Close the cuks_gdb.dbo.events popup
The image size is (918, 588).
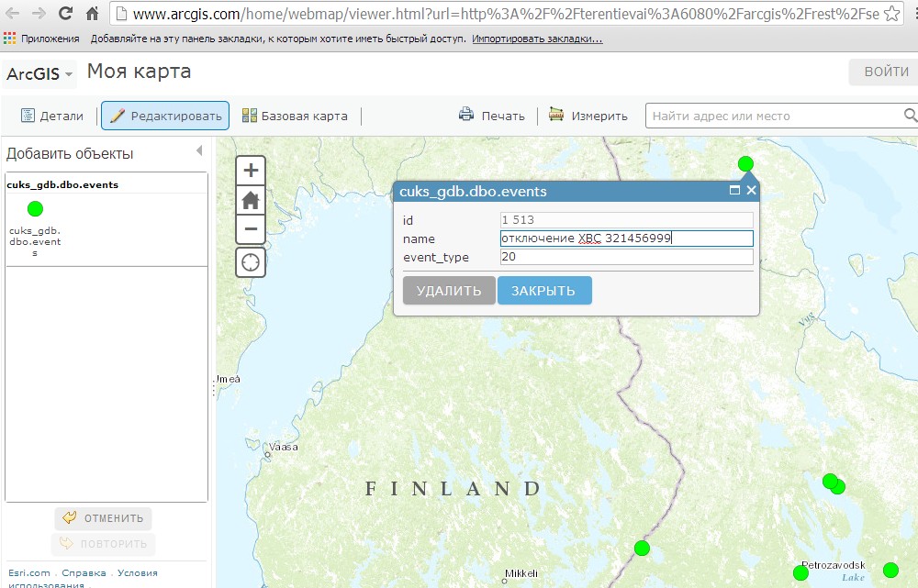751,191
